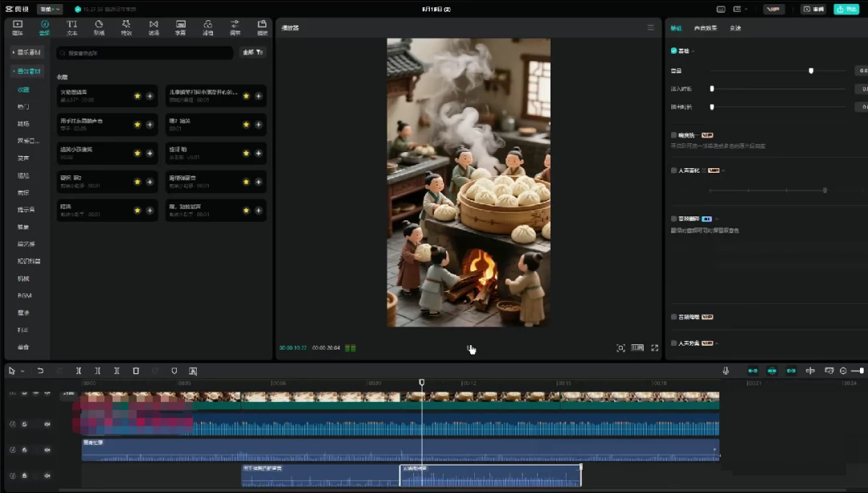This screenshot has width=868, height=493.
Task: Click the sound effects search field
Action: click(145, 52)
